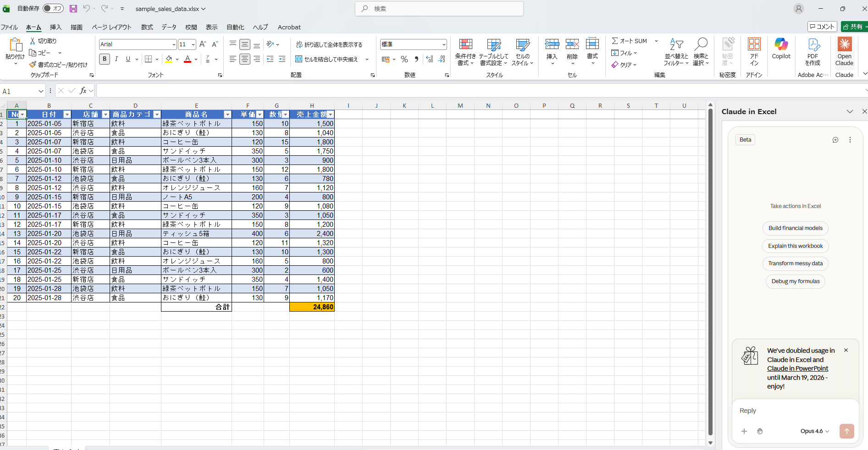Image resolution: width=868 pixels, height=450 pixels.
Task: Toggle wrap text (折り返して全体を表示する)
Action: tap(329, 44)
